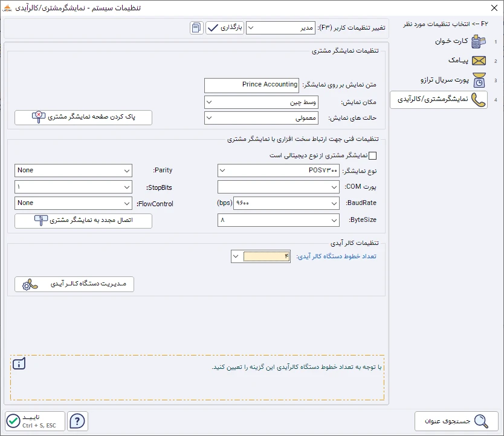Viewport: 504px width, 436px height.
Task: Click the SMS (پیامک) envelope icon
Action: pos(479,61)
